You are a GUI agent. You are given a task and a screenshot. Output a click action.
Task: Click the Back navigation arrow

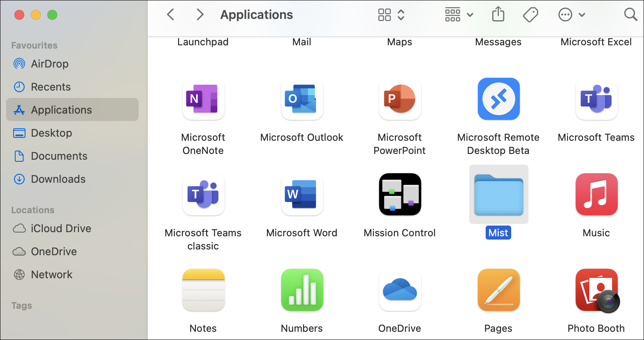click(x=171, y=15)
